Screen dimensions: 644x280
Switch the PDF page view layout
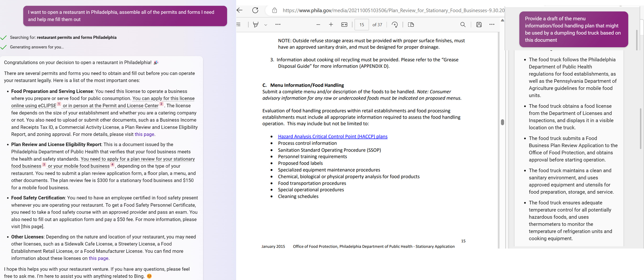click(411, 25)
